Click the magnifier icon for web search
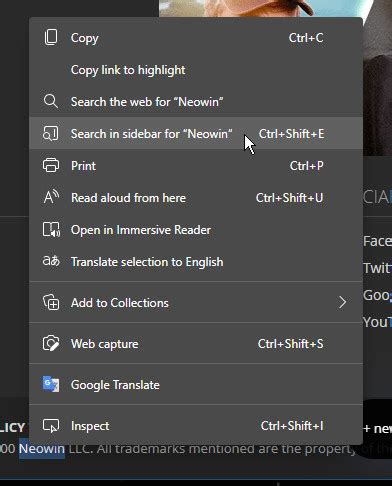Image resolution: width=392 pixels, height=486 pixels. click(x=51, y=101)
